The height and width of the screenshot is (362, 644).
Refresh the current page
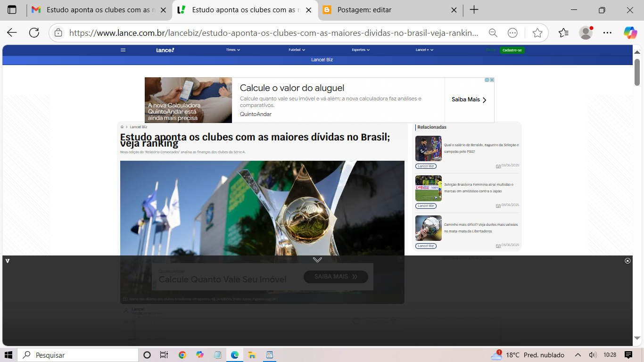tap(34, 33)
